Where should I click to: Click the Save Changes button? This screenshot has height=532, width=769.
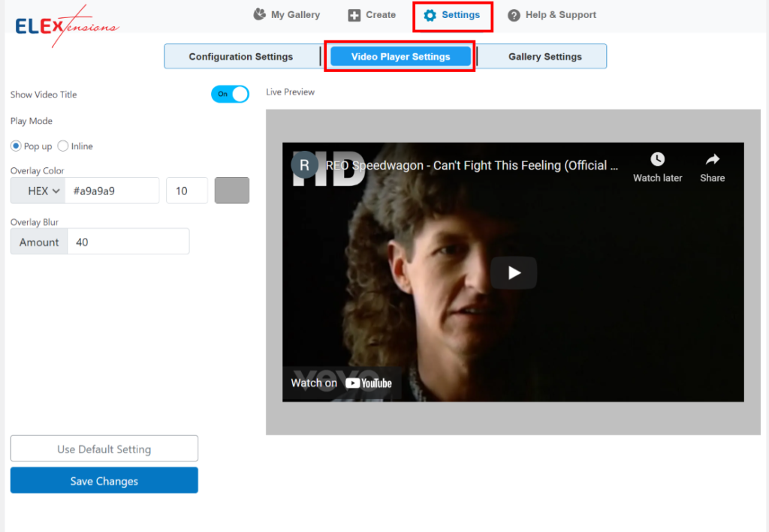[104, 480]
